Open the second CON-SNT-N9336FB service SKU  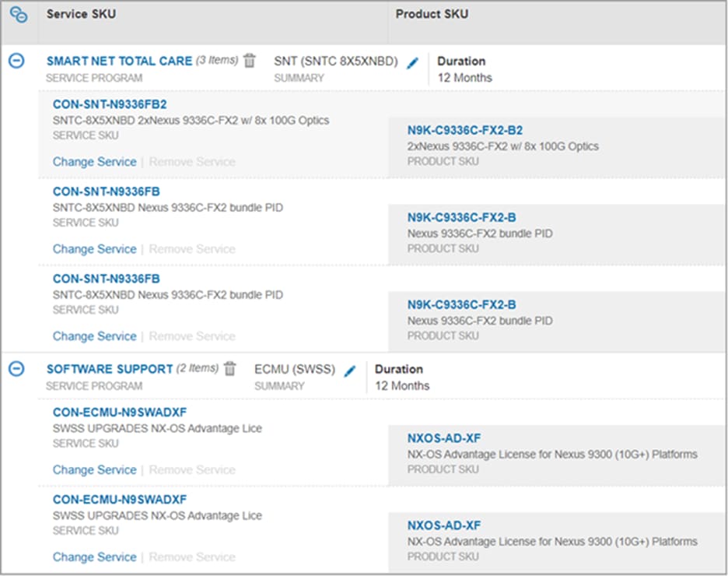coord(107,279)
